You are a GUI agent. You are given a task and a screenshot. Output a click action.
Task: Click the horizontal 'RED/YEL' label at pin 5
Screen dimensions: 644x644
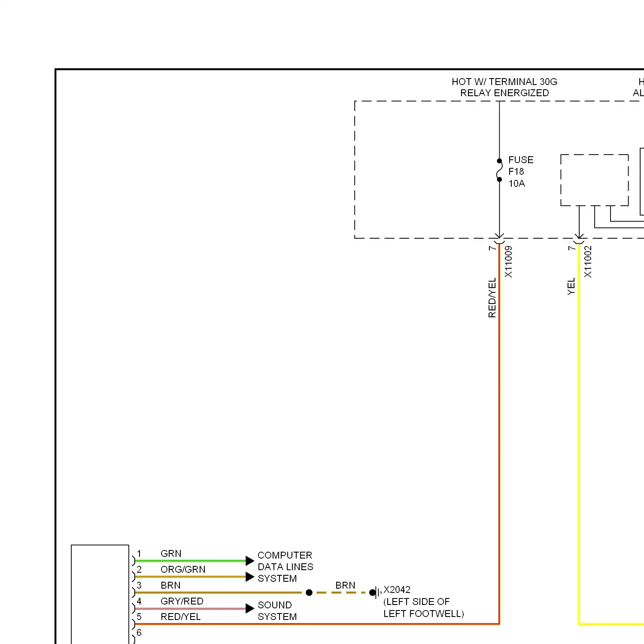pyautogui.click(x=181, y=617)
